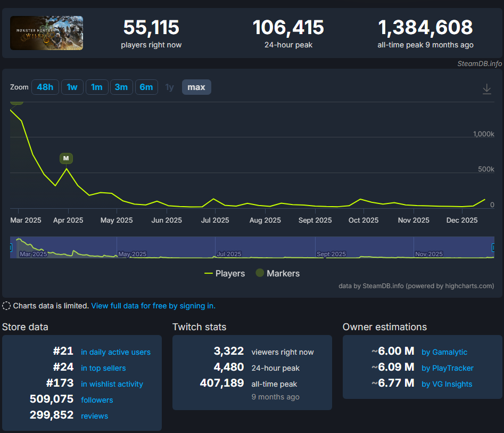Open the 'by Gamalytic' estimate link
This screenshot has width=504, height=433.
click(444, 352)
